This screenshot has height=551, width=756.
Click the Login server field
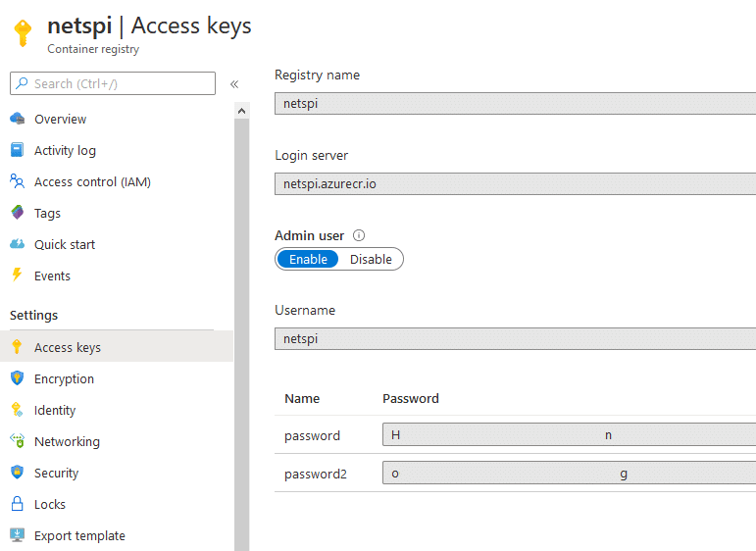515,183
